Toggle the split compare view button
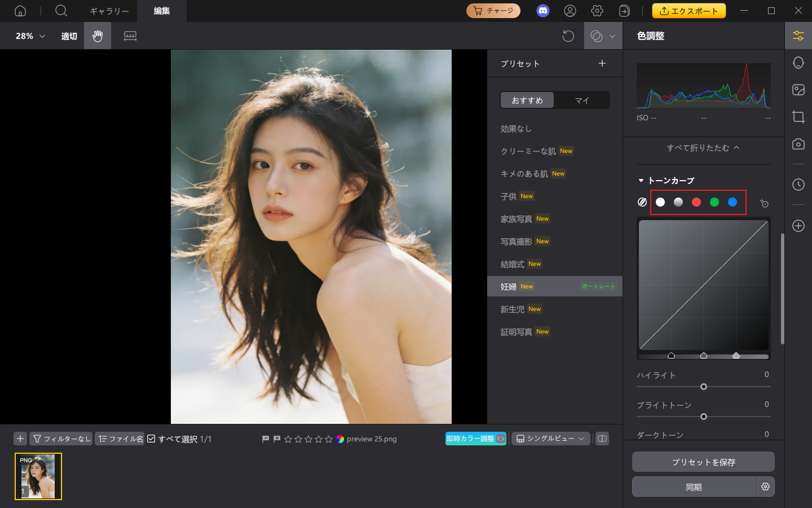812x508 pixels. [602, 439]
